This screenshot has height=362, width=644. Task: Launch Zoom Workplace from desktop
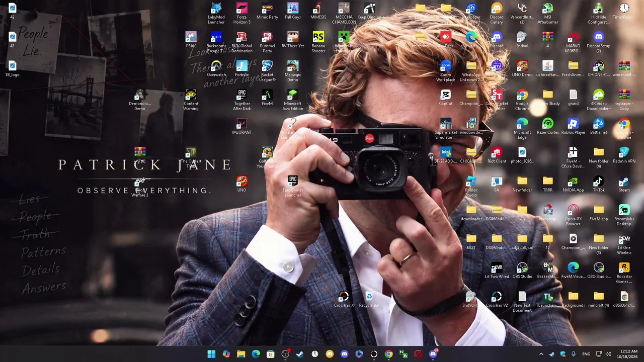click(446, 71)
